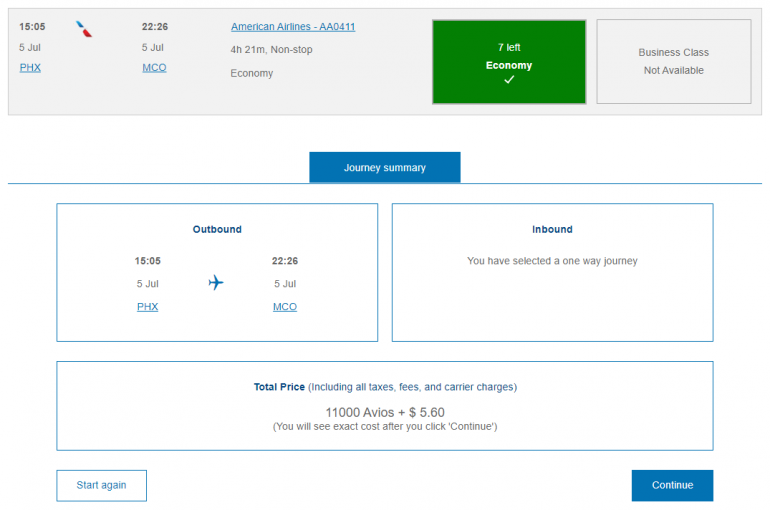
Task: Click the Inbound panel heading
Action: 552,229
